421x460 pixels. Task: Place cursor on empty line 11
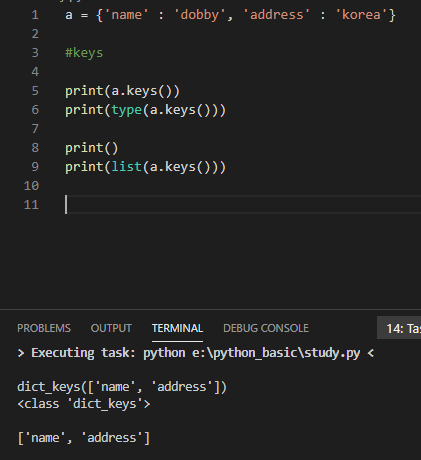pyautogui.click(x=243, y=204)
